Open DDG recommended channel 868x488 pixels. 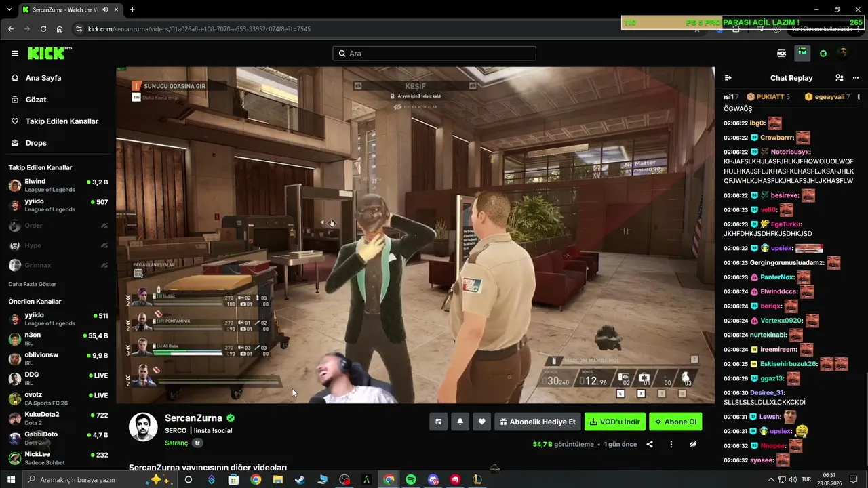[58, 378]
